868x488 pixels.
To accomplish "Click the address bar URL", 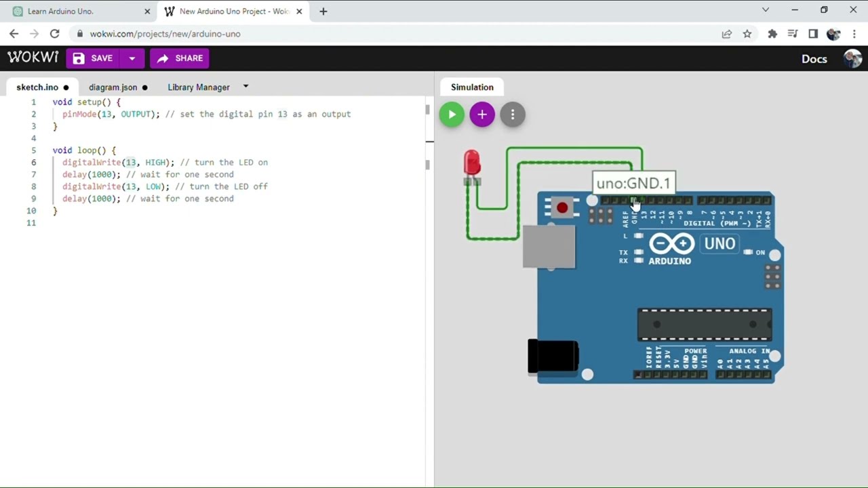I will click(x=165, y=34).
